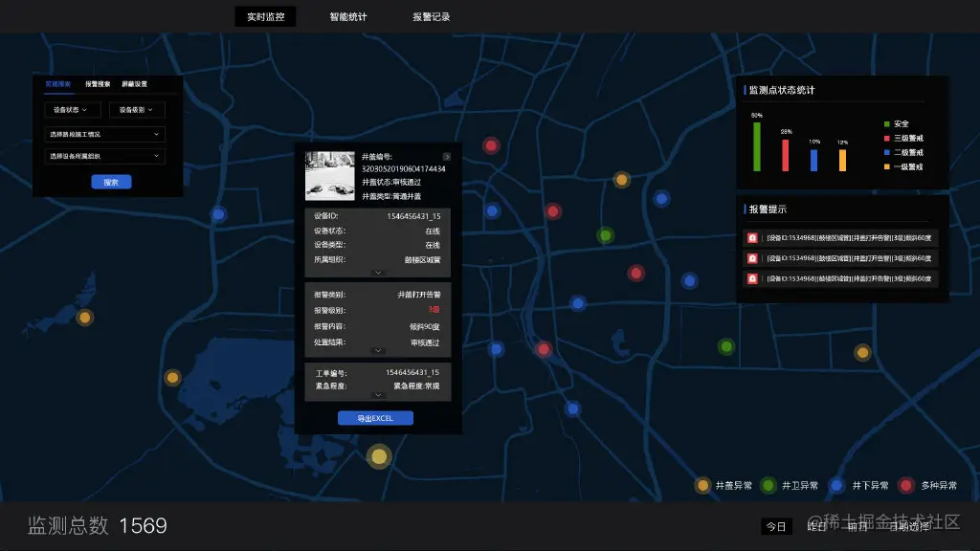This screenshot has height=551, width=980.
Task: Click the red alarm icon in first alert row
Action: pos(752,238)
